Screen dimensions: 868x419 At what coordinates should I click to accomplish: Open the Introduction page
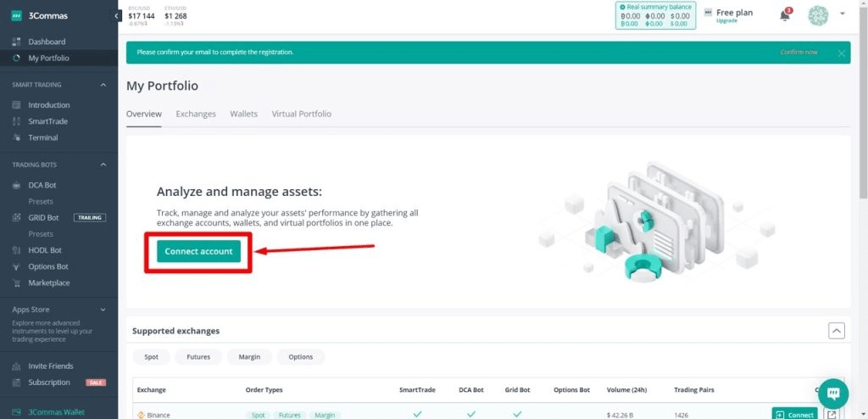48,105
